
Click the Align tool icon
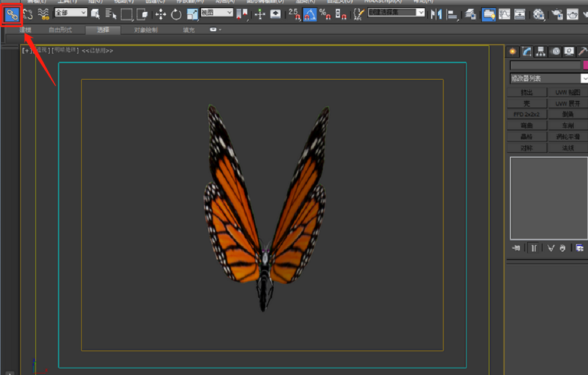[x=452, y=15]
